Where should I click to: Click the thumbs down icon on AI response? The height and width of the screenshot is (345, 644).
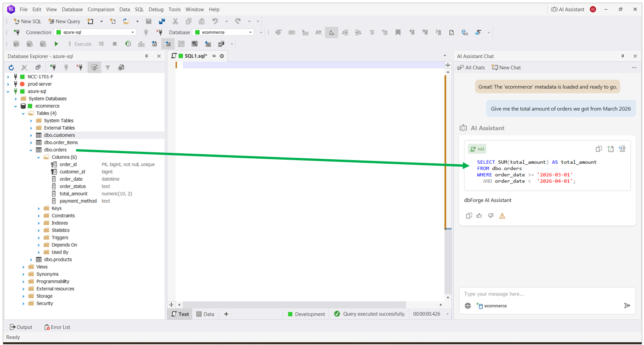click(x=491, y=216)
